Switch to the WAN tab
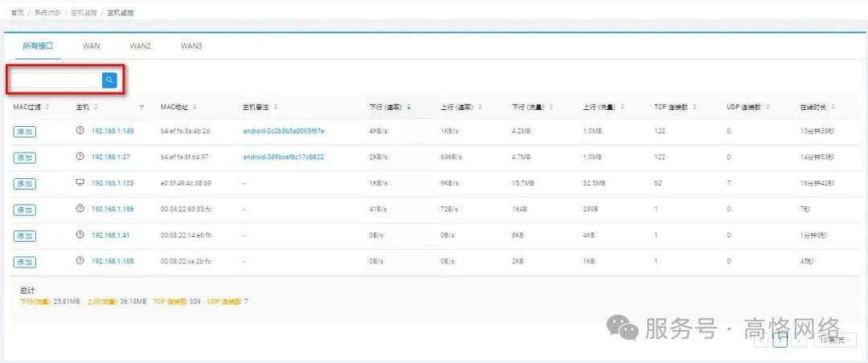The height and width of the screenshot is (363, 868). (92, 46)
